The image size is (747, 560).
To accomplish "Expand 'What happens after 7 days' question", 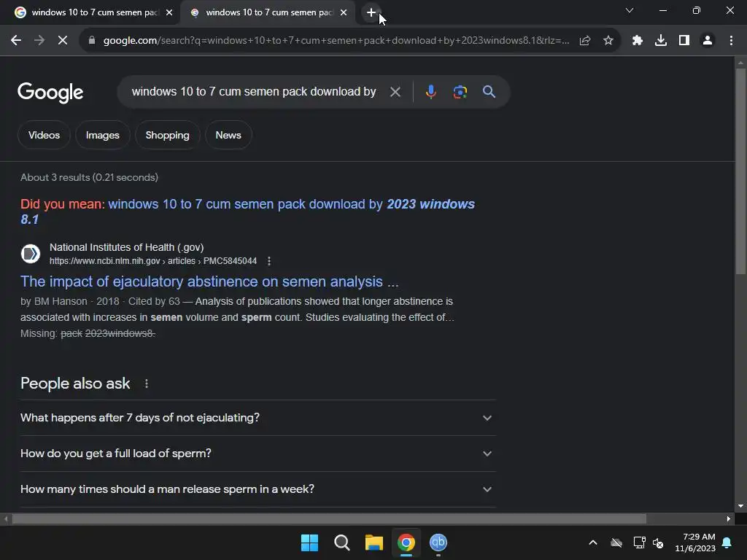I will pos(258,418).
